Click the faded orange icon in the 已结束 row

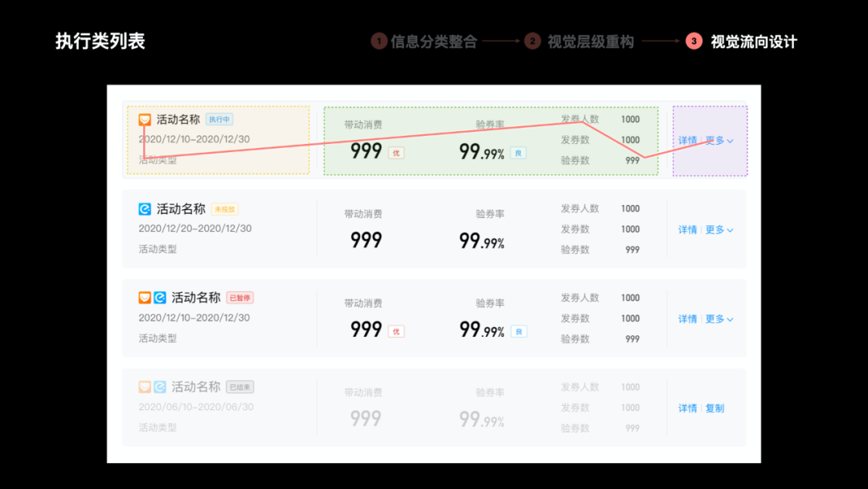tap(145, 387)
